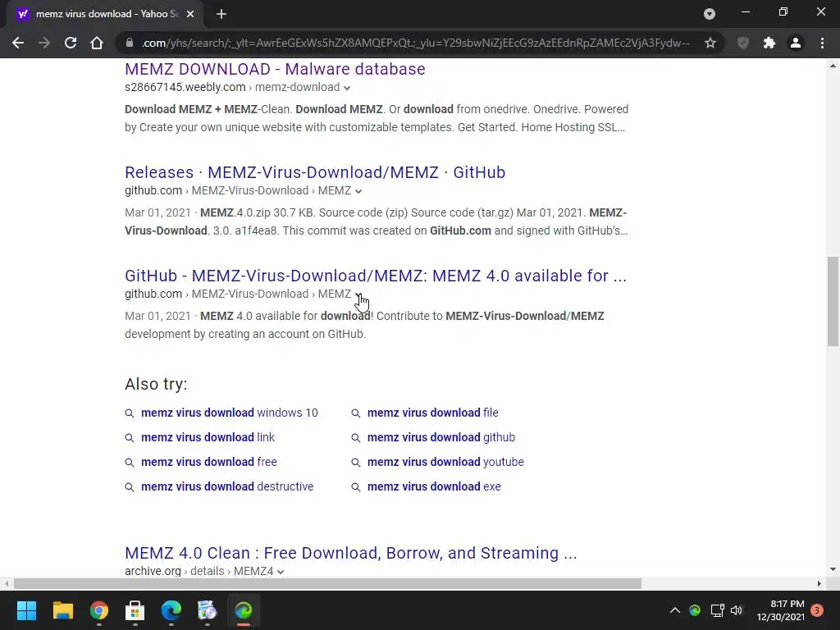Click the horizontal scrollbar right arrow
The image size is (840, 630).
pyautogui.click(x=819, y=583)
